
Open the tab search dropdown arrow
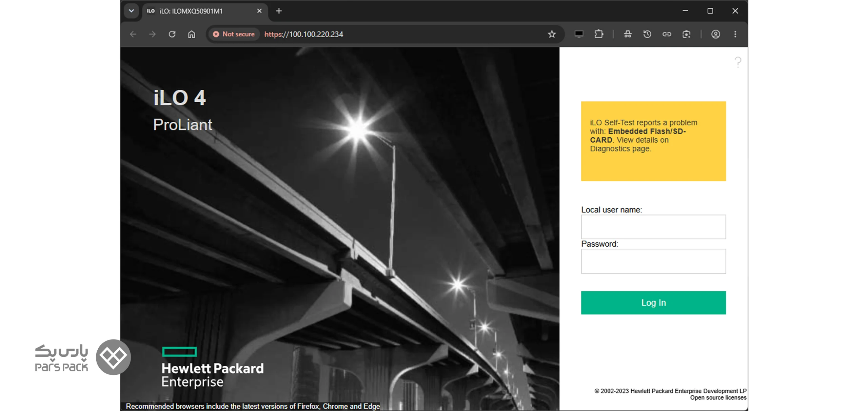pos(131,11)
